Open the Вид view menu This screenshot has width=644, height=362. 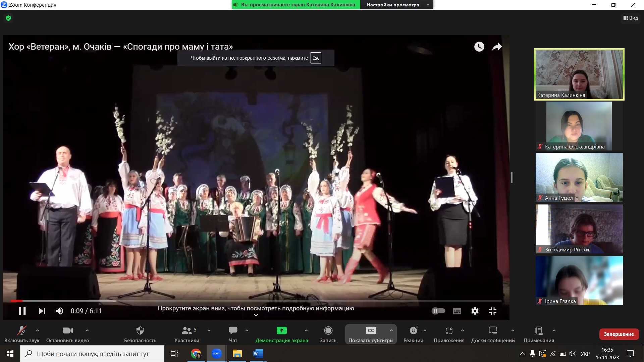(x=631, y=18)
